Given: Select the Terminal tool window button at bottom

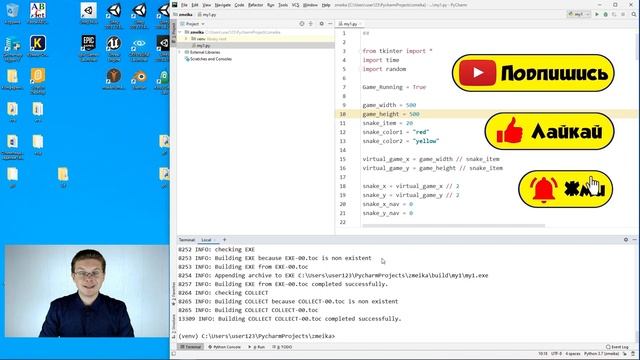Looking at the screenshot, I should click(x=191, y=347).
